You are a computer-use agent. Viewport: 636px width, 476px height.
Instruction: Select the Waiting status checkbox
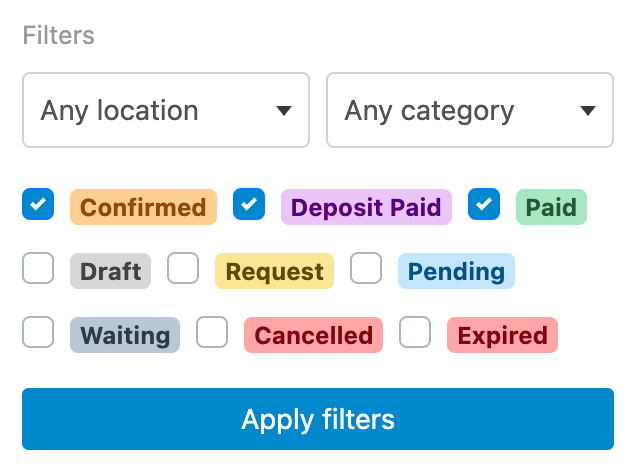point(38,333)
